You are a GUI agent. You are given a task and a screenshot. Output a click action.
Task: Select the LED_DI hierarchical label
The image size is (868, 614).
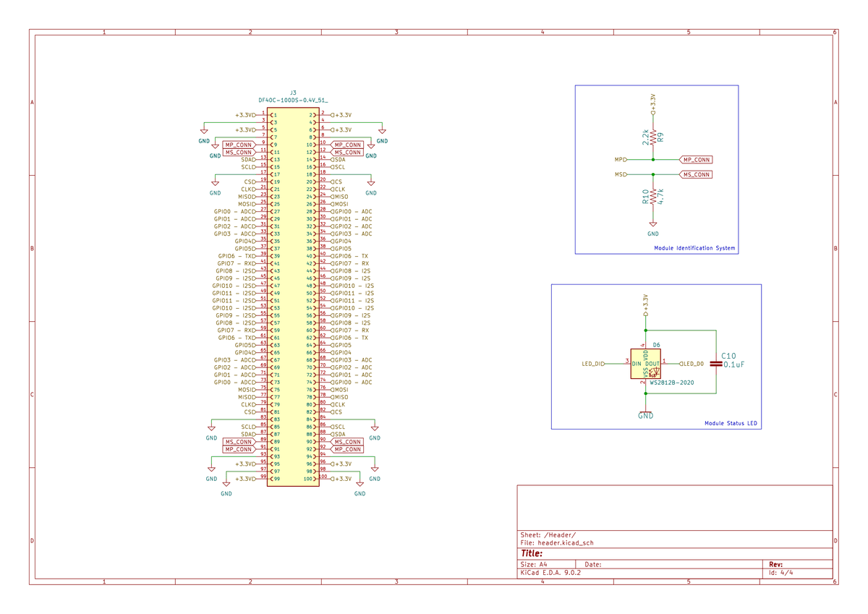click(x=593, y=364)
